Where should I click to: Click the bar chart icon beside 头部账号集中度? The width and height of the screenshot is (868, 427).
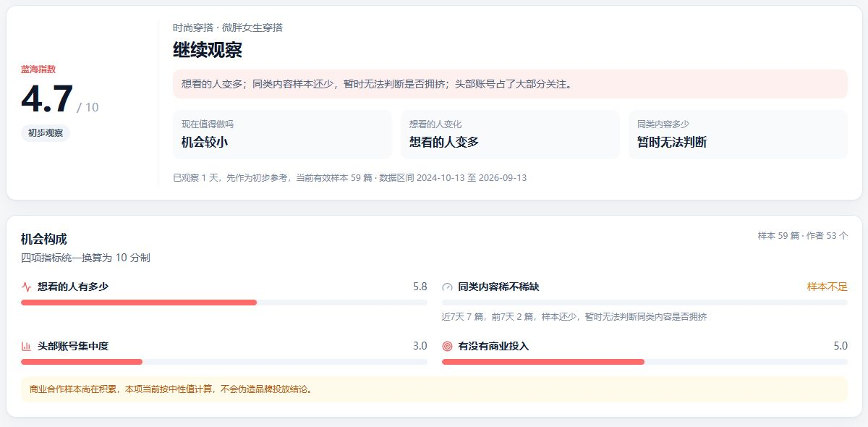[26, 346]
